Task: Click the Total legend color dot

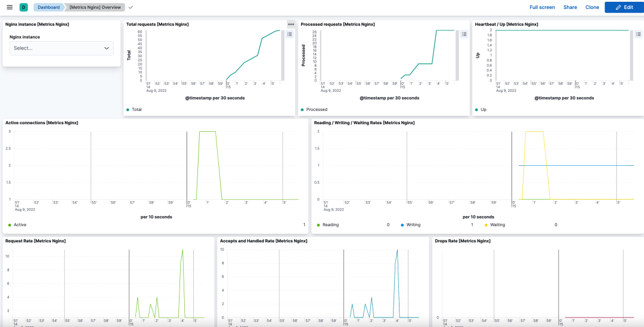Action: click(x=128, y=110)
